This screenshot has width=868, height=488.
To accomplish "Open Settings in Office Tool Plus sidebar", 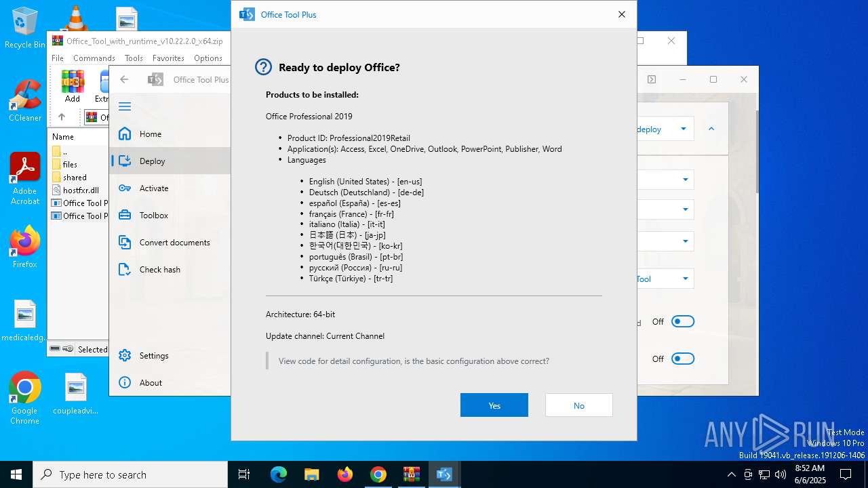I will pyautogui.click(x=170, y=356).
